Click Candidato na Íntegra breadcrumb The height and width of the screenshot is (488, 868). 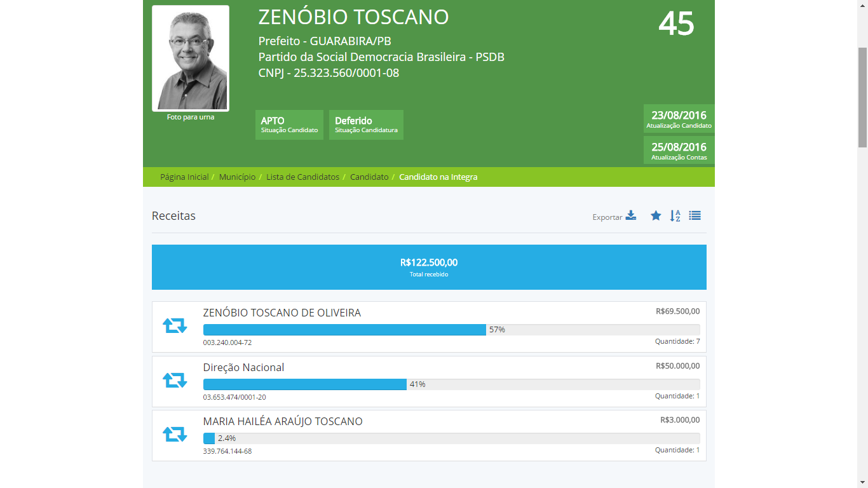(438, 177)
